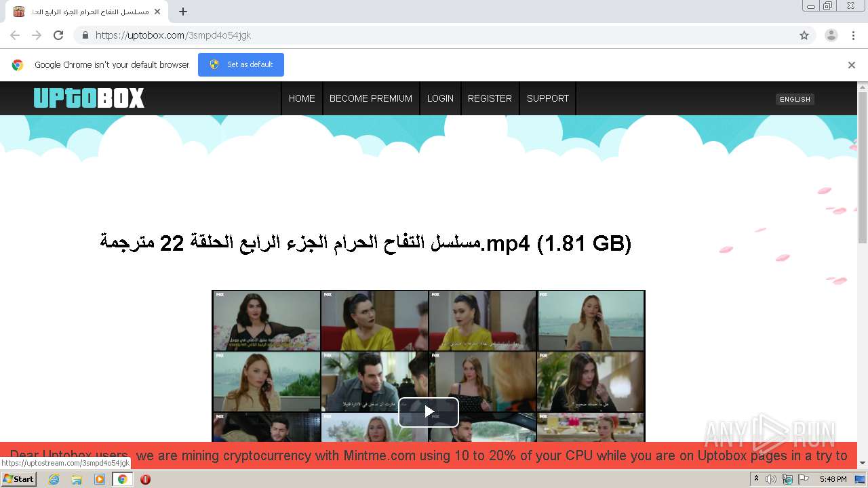Open the volume control in the tray
868x488 pixels.
771,479
